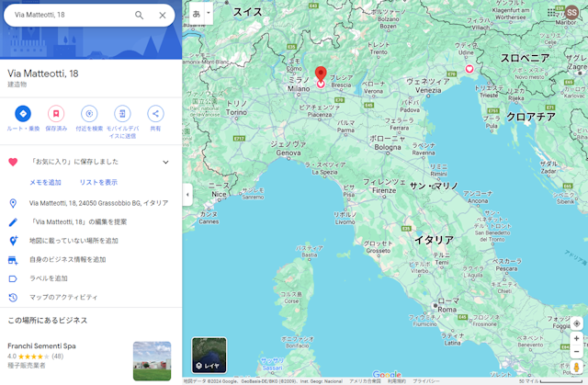Click ラベルを追加

pyautogui.click(x=49, y=278)
